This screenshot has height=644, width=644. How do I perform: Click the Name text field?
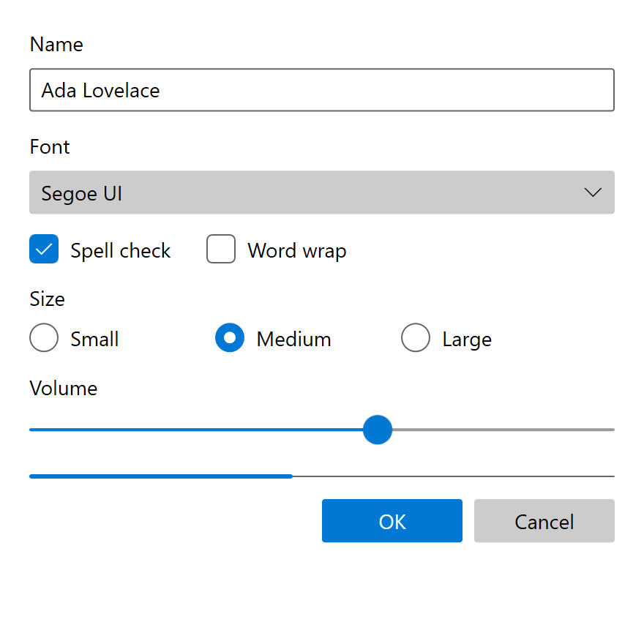[321, 90]
